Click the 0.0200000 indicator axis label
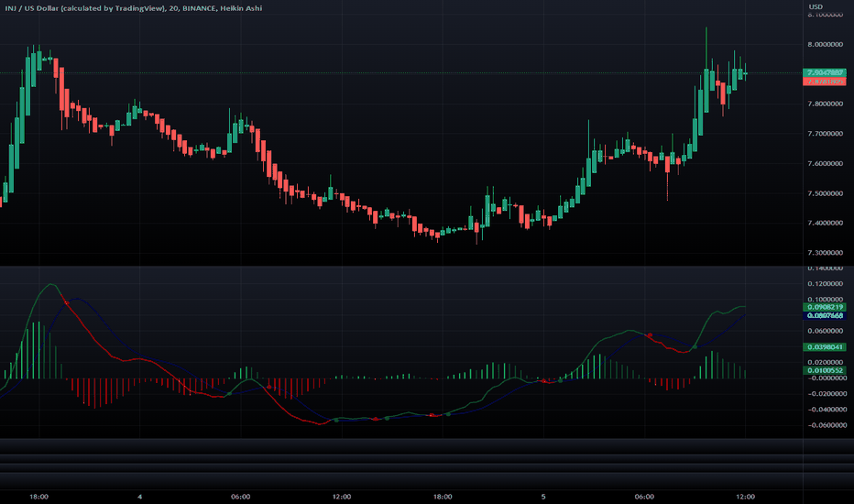This screenshot has width=854, height=504. (825, 362)
